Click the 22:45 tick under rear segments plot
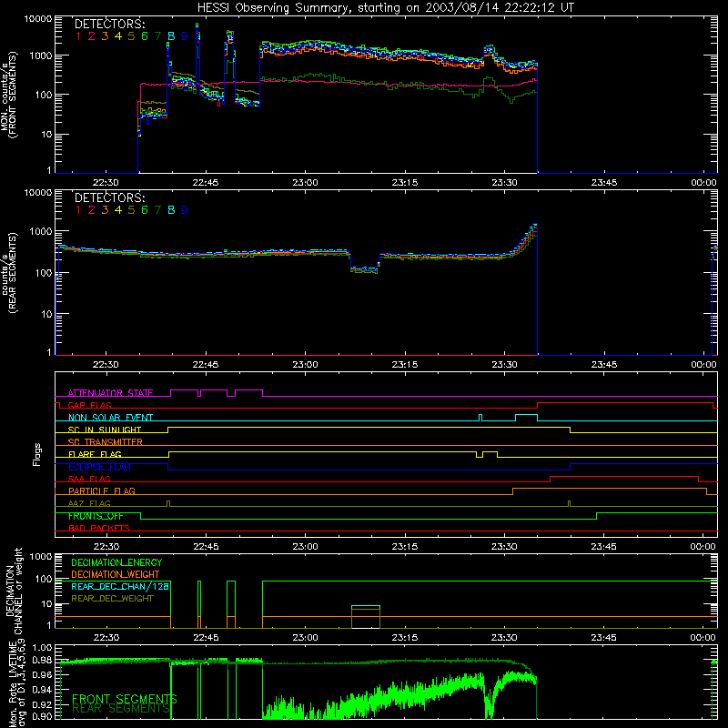 pos(206,365)
